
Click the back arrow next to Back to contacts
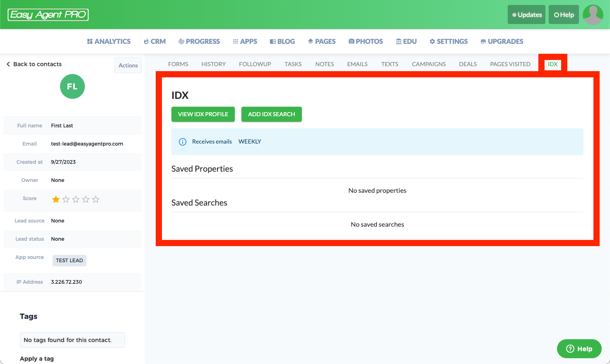point(8,64)
